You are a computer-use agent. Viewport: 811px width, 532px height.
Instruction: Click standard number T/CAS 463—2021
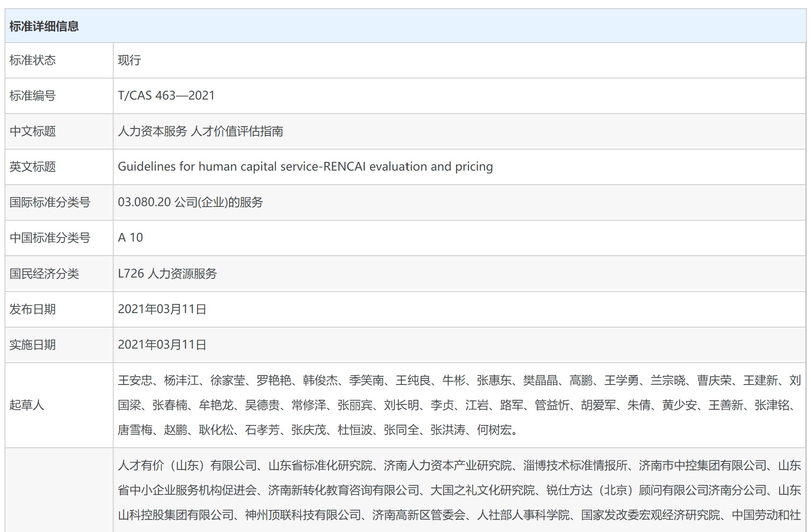(x=166, y=95)
